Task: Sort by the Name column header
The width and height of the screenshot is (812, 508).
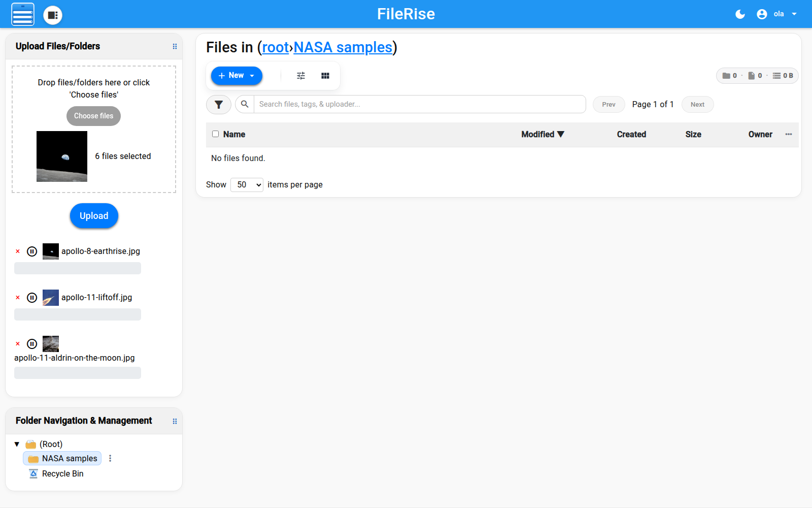Action: point(234,135)
